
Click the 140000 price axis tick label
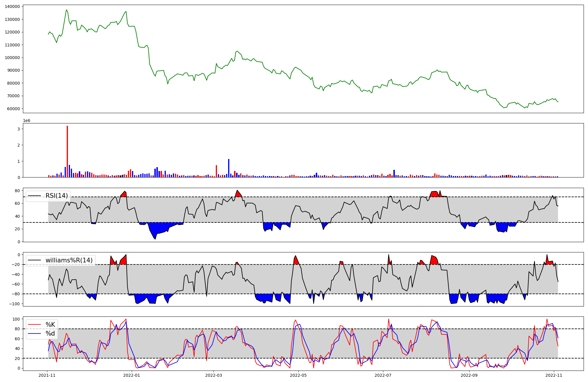[x=12, y=6]
